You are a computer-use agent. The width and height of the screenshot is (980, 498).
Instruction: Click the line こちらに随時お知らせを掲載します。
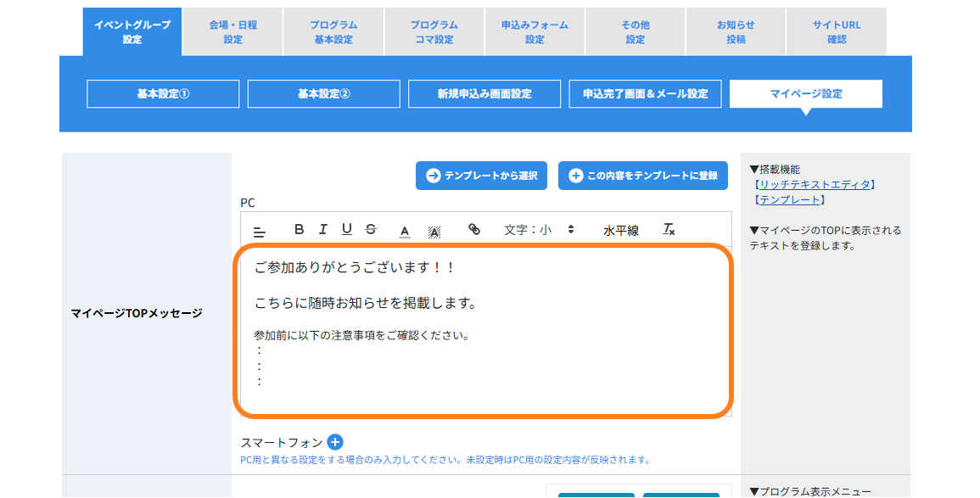tap(366, 303)
